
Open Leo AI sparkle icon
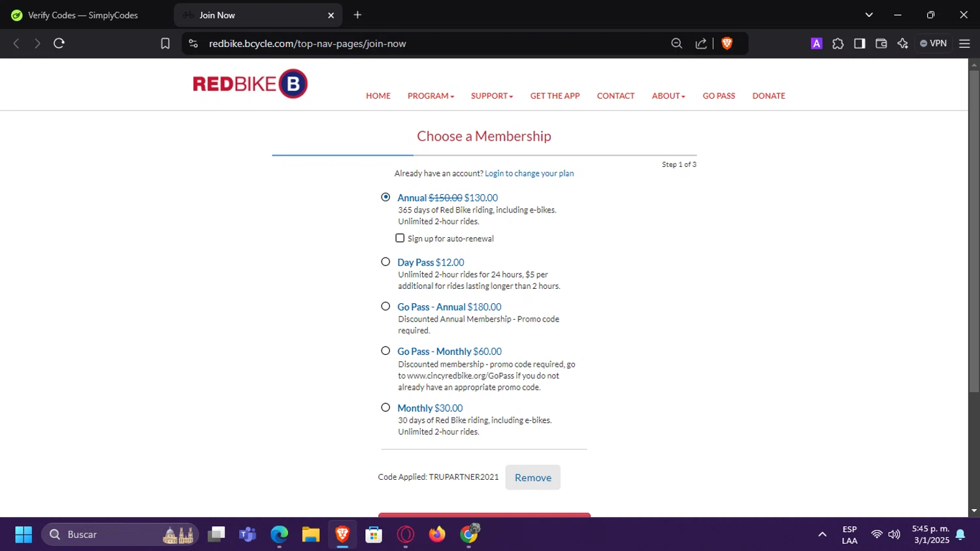(903, 43)
